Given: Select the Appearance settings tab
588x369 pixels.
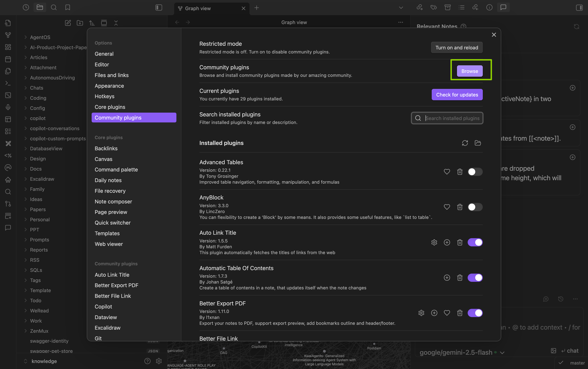Looking at the screenshot, I should coord(134,86).
